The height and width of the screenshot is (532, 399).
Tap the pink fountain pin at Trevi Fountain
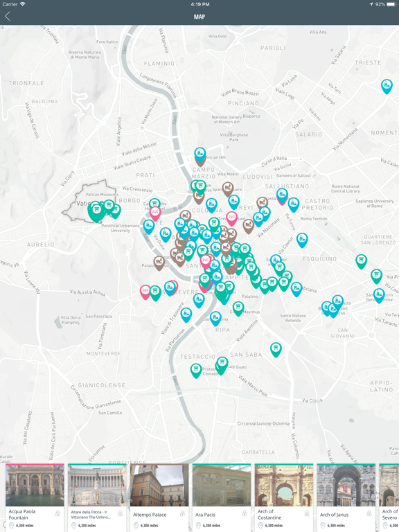232,218
